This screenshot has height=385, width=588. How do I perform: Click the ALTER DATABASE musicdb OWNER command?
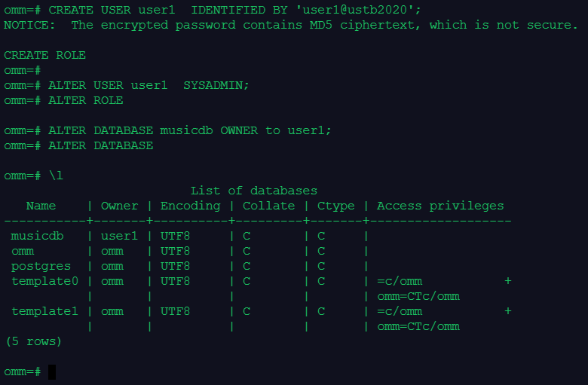click(189, 130)
